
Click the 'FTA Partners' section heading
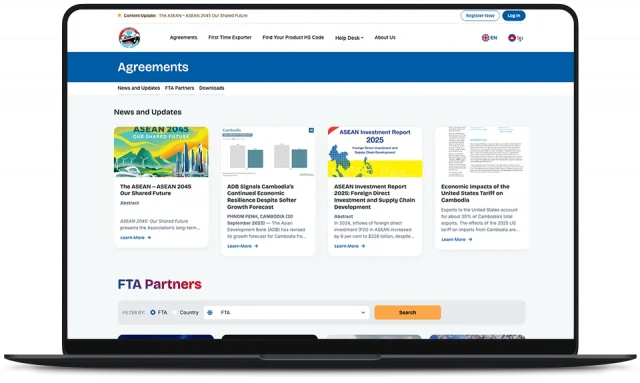pyautogui.click(x=160, y=284)
